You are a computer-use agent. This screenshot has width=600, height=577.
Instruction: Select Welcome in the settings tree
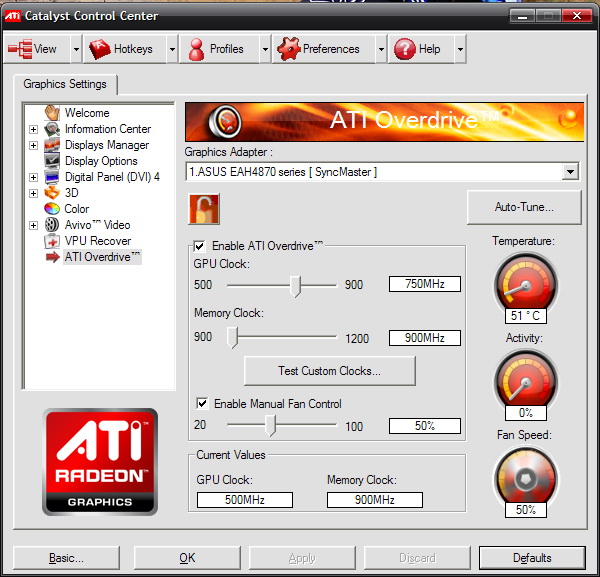tap(87, 113)
